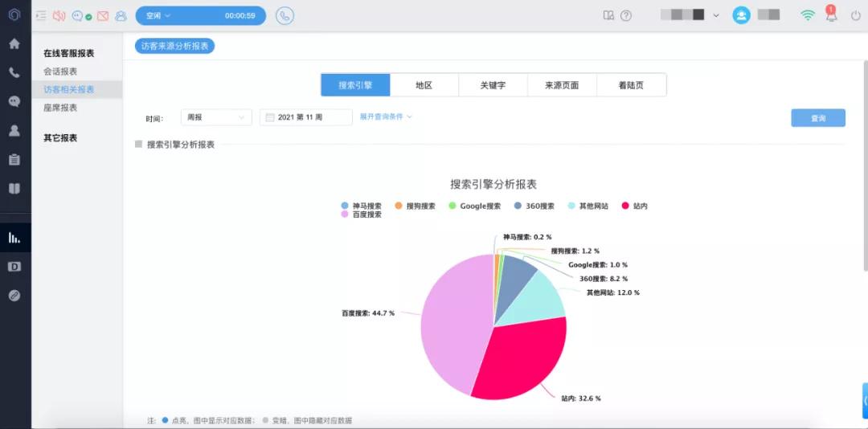This screenshot has width=868, height=429.
Task: Click the 在线客服报表 section heading
Action: pos(68,53)
